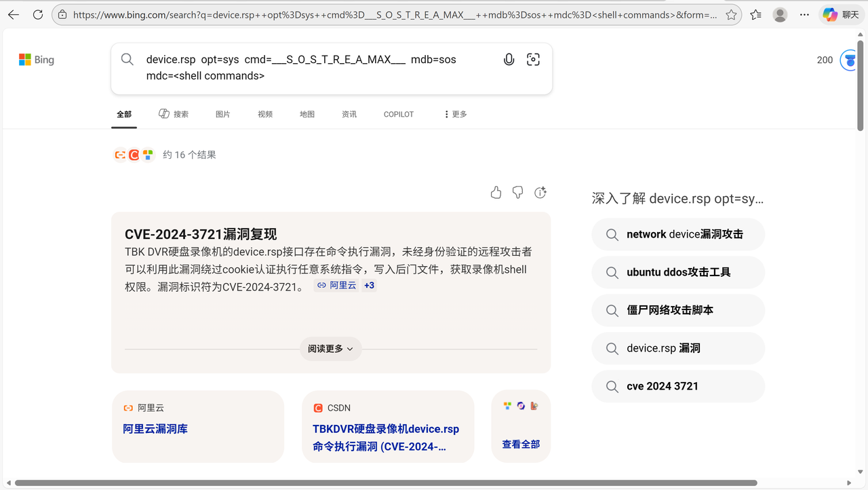Open the browser settings three-dot menu
This screenshot has height=490, width=868.
point(805,14)
